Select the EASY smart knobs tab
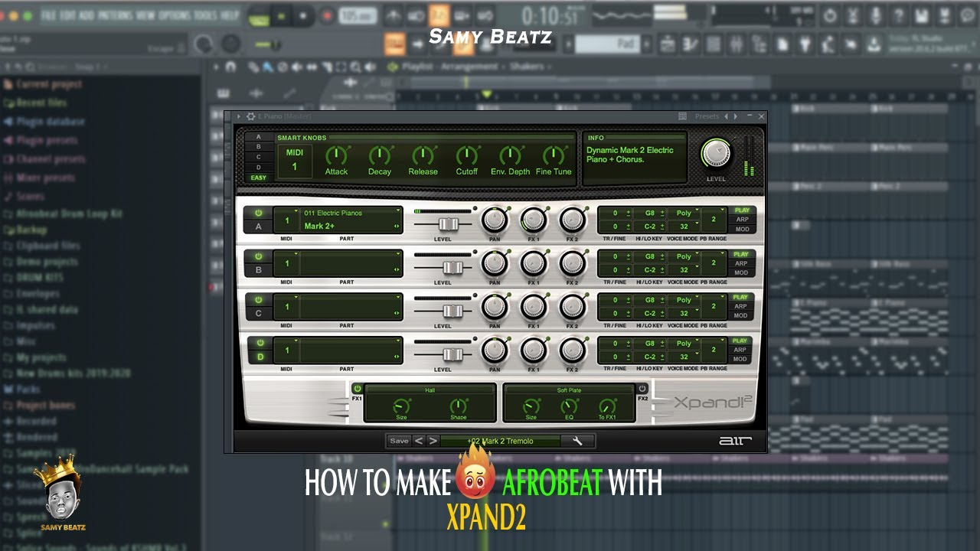 click(x=259, y=178)
